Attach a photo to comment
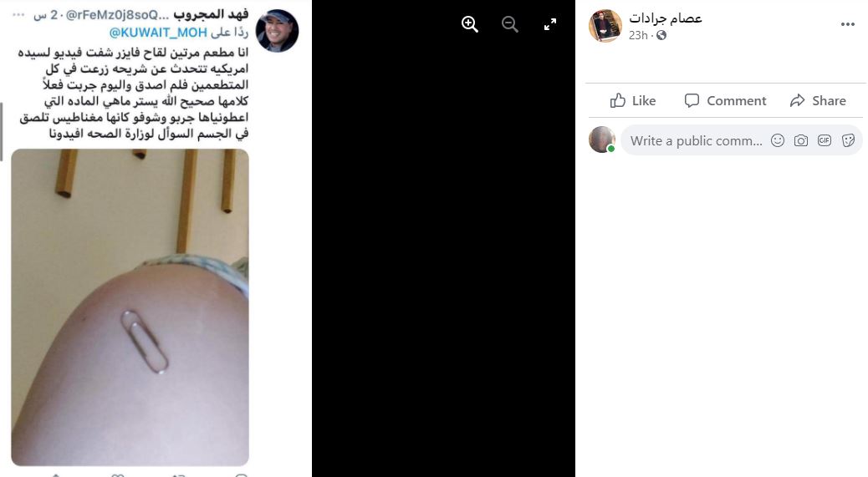Screen dimensions: 868x477 801,140
